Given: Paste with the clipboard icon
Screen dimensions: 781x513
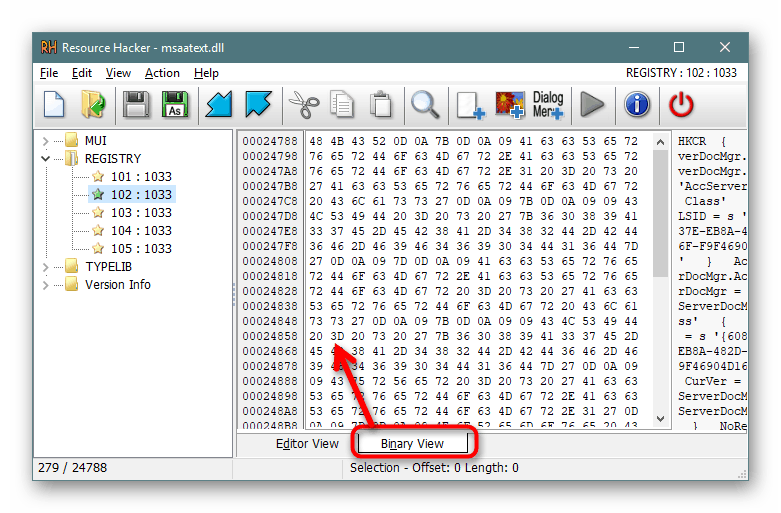Looking at the screenshot, I should 381,105.
